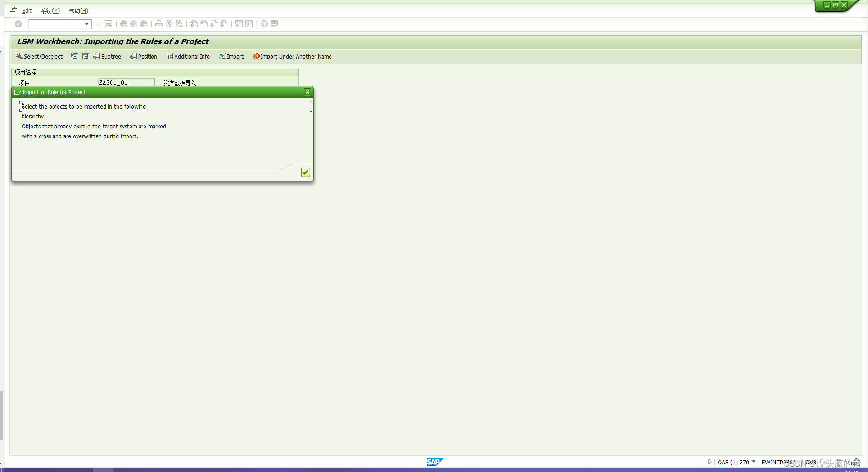Click the Position button
868x472 pixels.
point(144,56)
